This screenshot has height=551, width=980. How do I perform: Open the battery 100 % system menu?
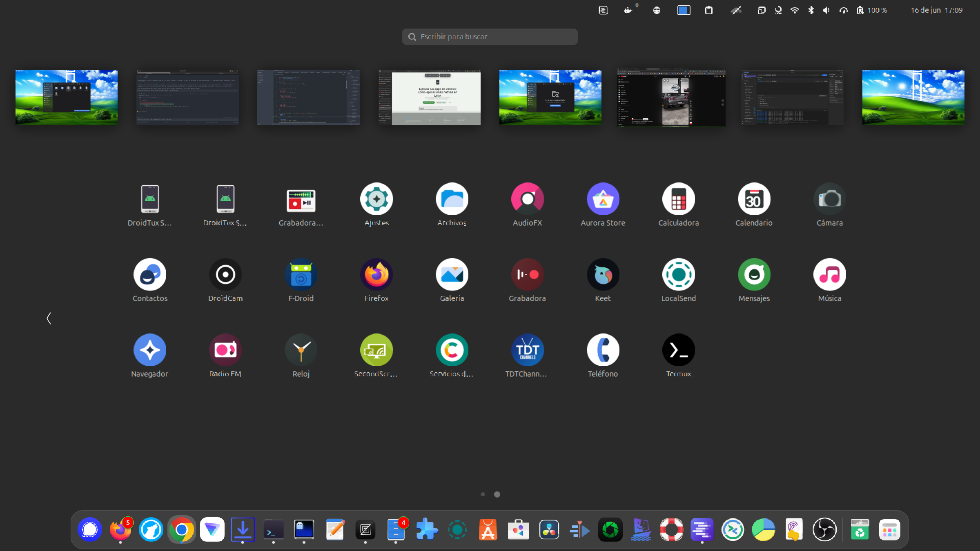[x=872, y=10]
